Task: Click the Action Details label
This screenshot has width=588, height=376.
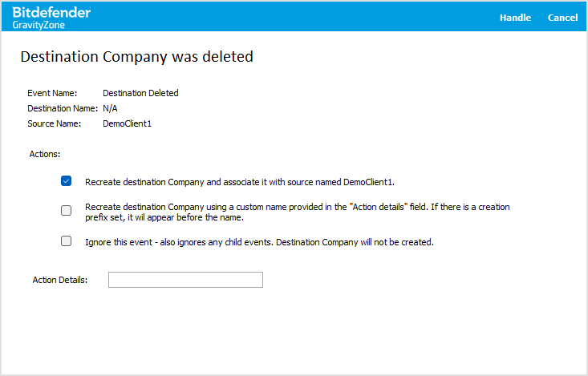Action: click(59, 280)
